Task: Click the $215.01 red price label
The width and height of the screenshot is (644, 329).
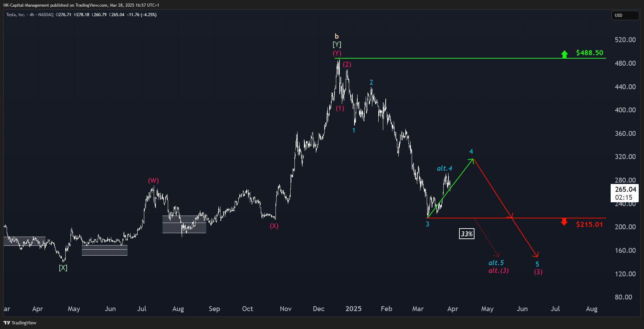Action: (590, 224)
